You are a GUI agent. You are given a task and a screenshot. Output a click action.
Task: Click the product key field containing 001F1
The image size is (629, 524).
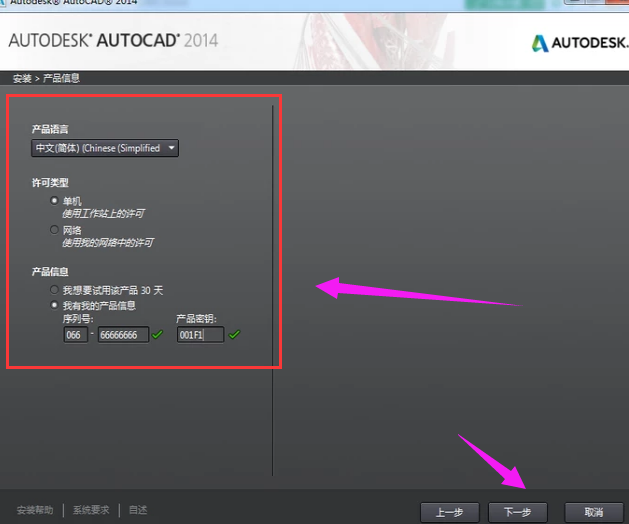pos(200,335)
